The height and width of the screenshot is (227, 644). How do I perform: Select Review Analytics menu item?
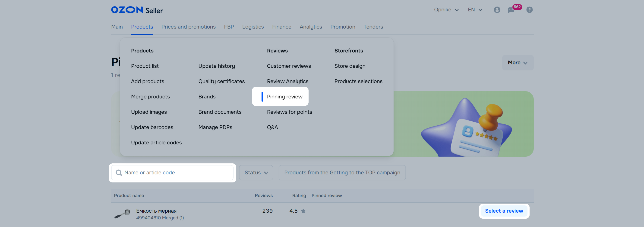pos(287,81)
